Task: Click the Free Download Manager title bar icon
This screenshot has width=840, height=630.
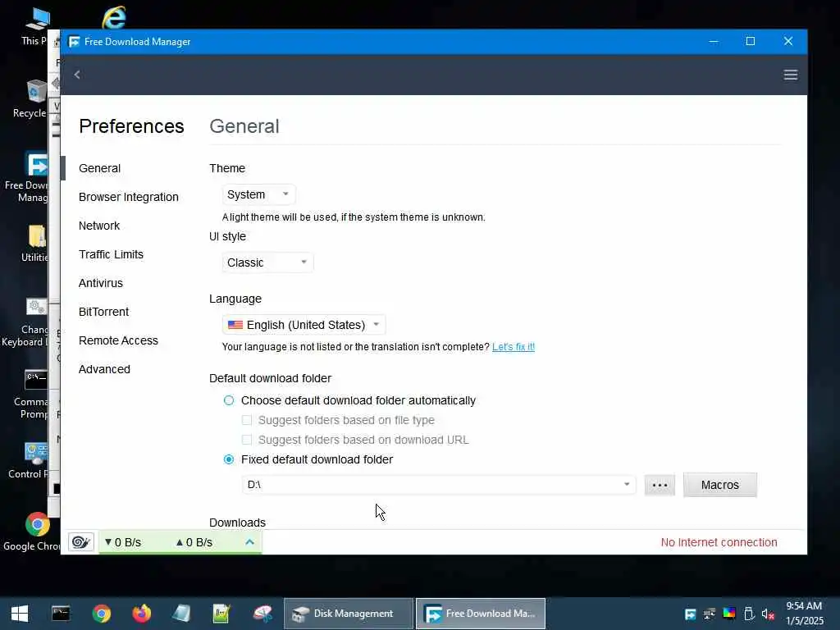Action: pyautogui.click(x=74, y=42)
